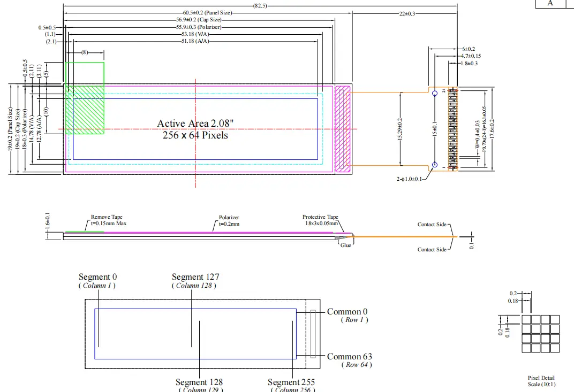The image size is (574, 392).
Task: Click the "6±0.2" connector dimension
Action: click(468, 49)
